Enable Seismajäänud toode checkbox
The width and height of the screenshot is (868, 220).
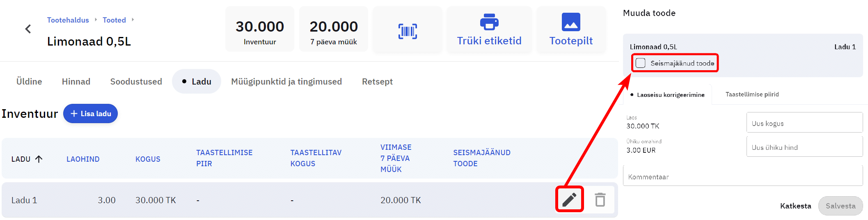640,63
